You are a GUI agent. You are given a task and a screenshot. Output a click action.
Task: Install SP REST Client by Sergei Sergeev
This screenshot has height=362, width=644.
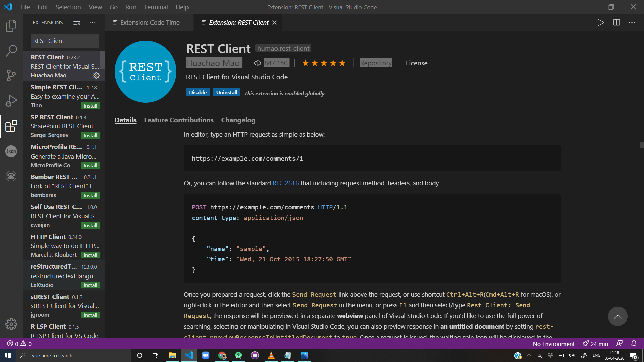pos(90,135)
